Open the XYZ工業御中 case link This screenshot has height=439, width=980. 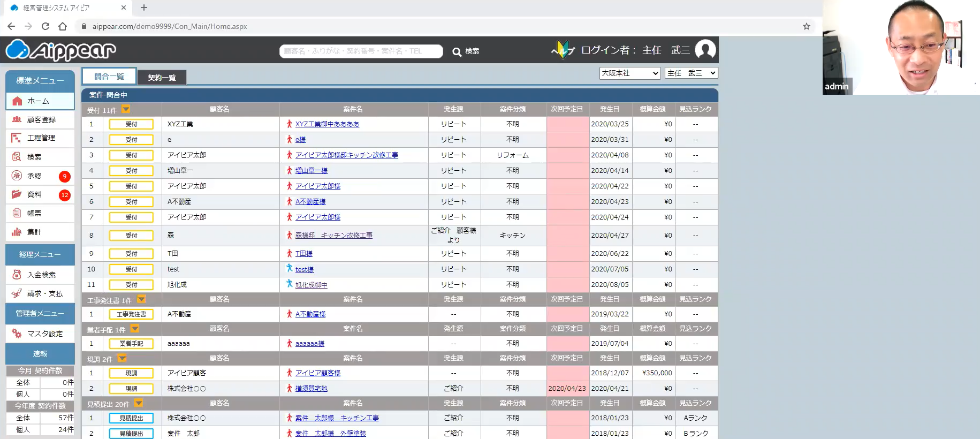327,124
